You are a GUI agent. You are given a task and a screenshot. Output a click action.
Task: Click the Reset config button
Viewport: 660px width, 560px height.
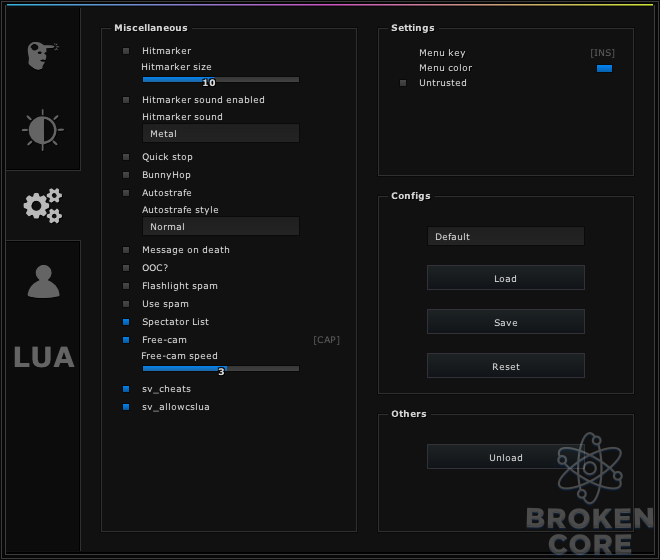tap(506, 366)
